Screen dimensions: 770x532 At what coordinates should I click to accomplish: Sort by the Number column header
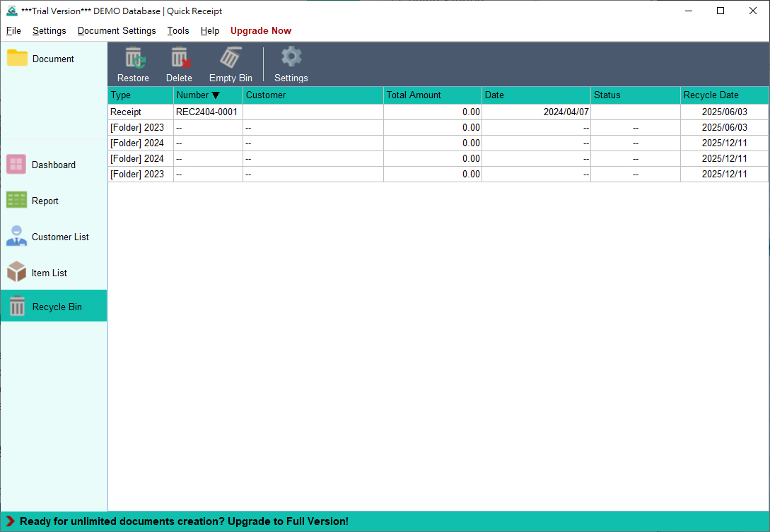point(208,95)
